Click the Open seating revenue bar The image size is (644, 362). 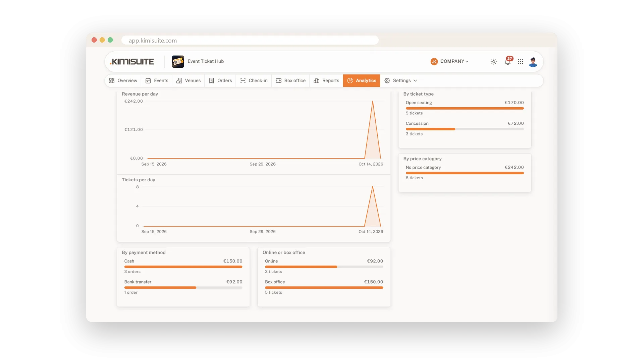pyautogui.click(x=465, y=108)
